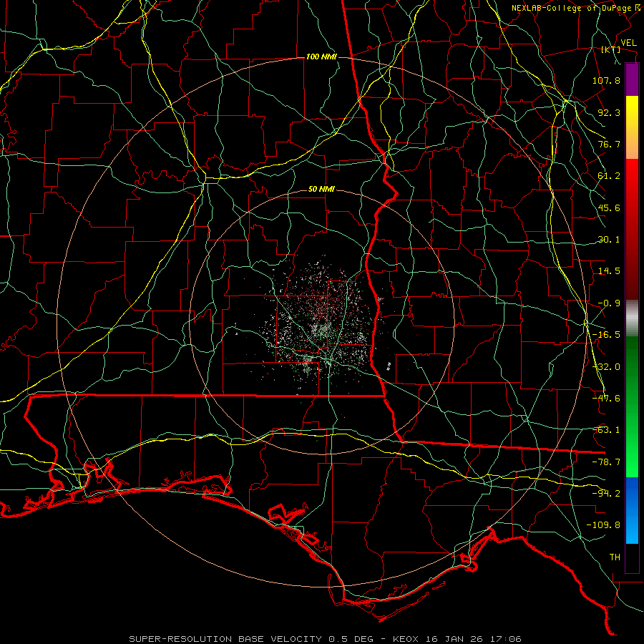Viewport: 644px width, 644px height.
Task: Click the -16.5 velocity scale value
Action: point(606,335)
